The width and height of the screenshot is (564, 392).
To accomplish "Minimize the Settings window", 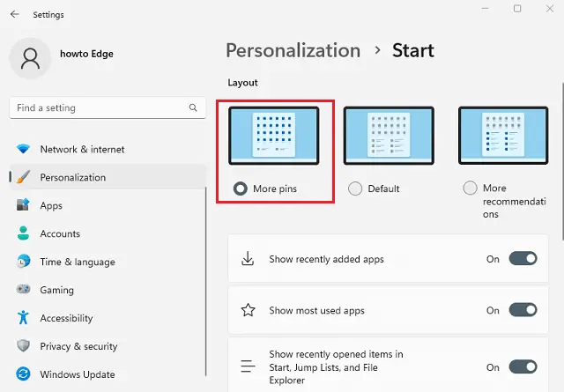I will point(486,8).
